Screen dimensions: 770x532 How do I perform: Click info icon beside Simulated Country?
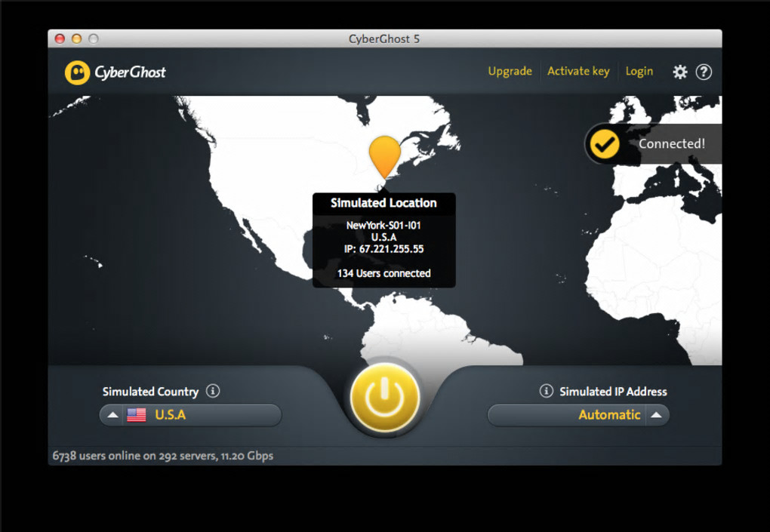click(x=213, y=391)
